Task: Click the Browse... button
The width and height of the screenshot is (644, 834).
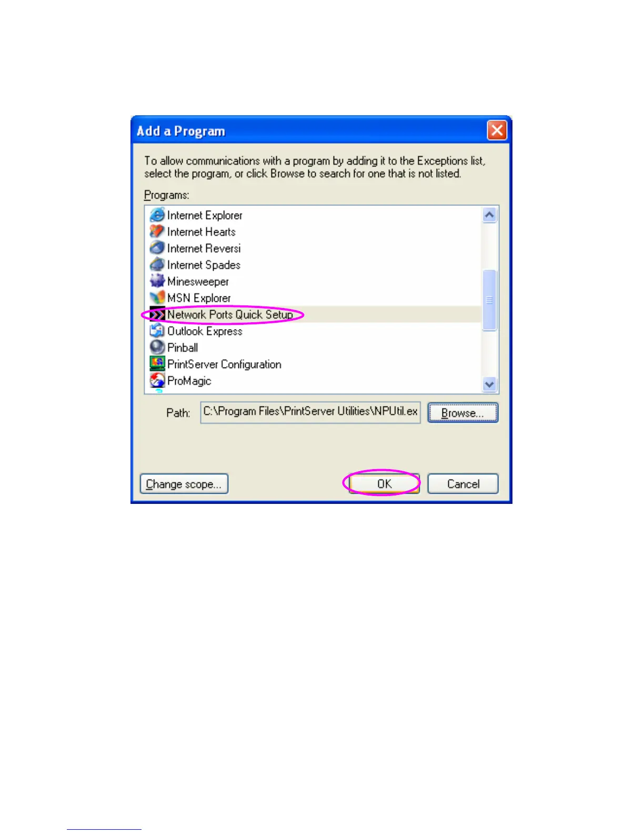Action: coord(462,413)
